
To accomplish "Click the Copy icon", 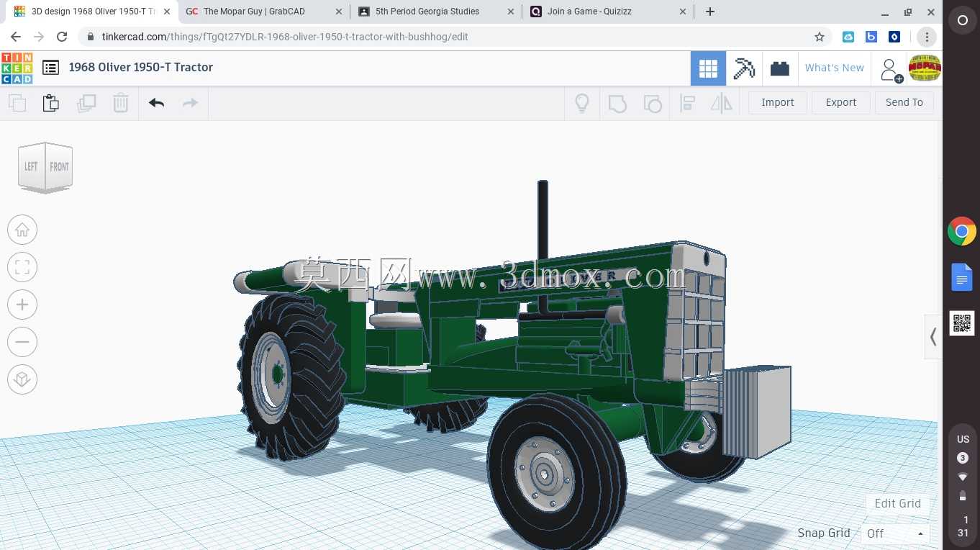I will click(x=17, y=103).
